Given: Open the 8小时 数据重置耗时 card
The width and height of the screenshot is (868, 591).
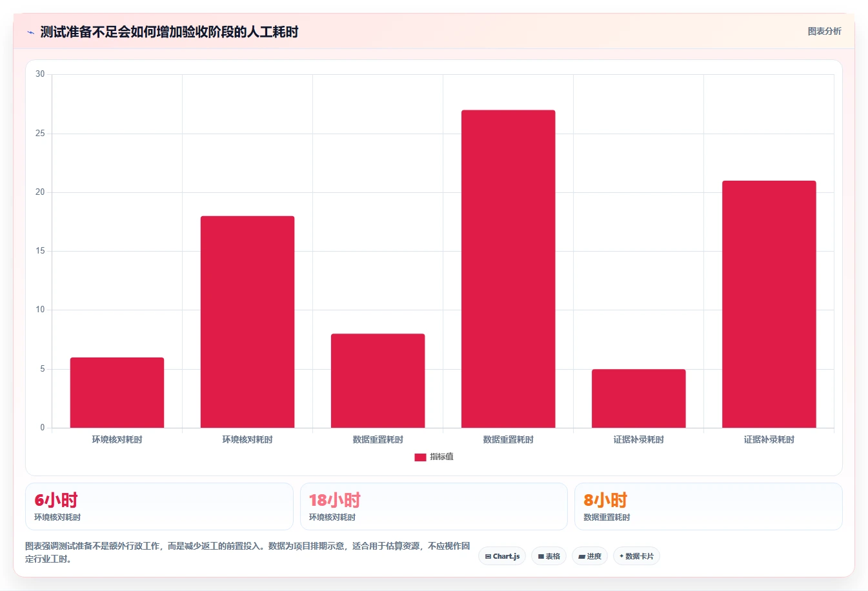Looking at the screenshot, I should [x=709, y=506].
